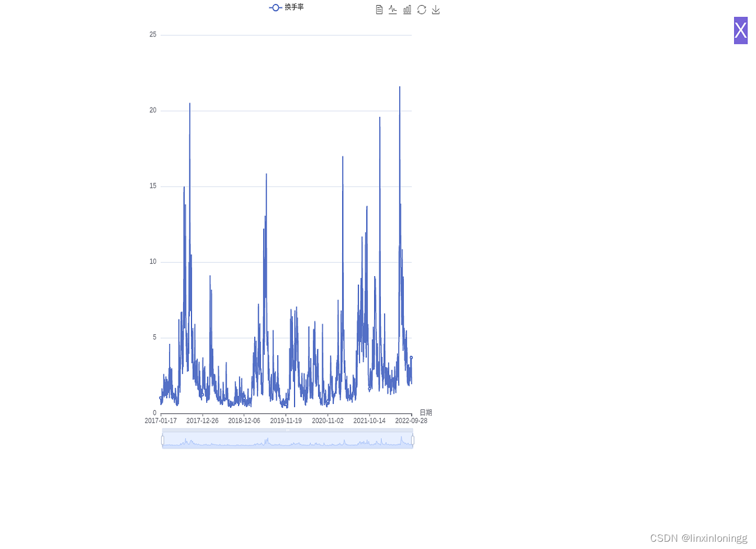The height and width of the screenshot is (549, 756).
Task: Switch chart to bar type icon
Action: [407, 10]
